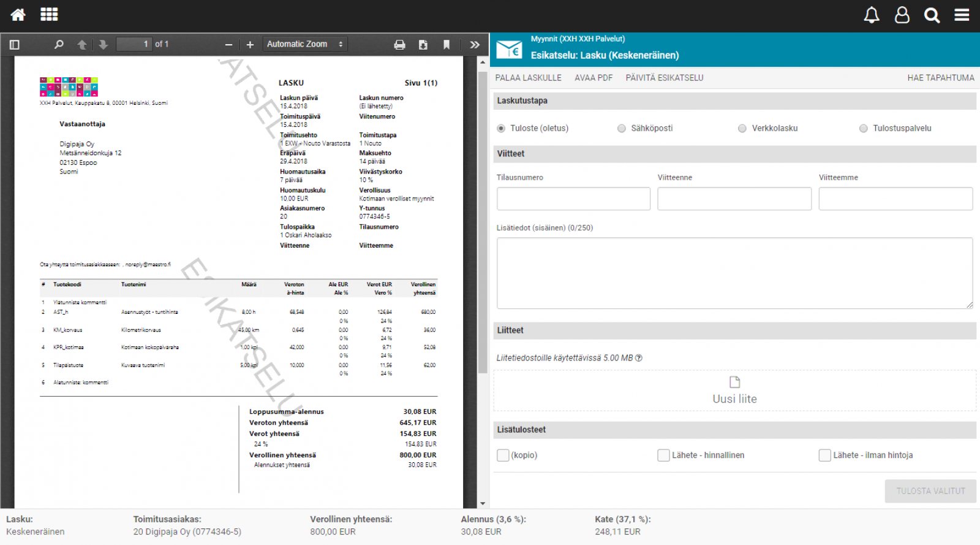Viewport: 980px width, 545px height.
Task: Click 'Digipaja Oy' recipient in invoice
Action: (77, 144)
